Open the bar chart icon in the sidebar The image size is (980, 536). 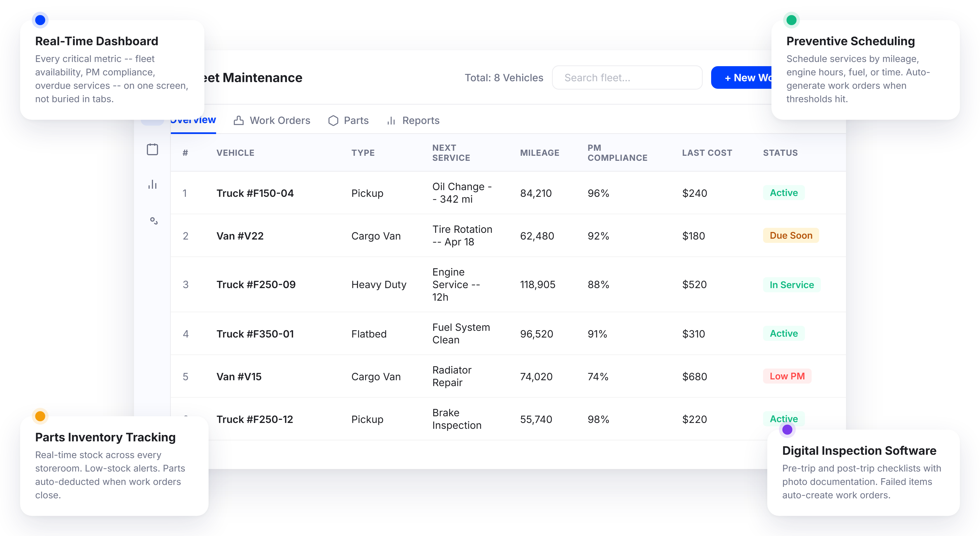pyautogui.click(x=152, y=185)
